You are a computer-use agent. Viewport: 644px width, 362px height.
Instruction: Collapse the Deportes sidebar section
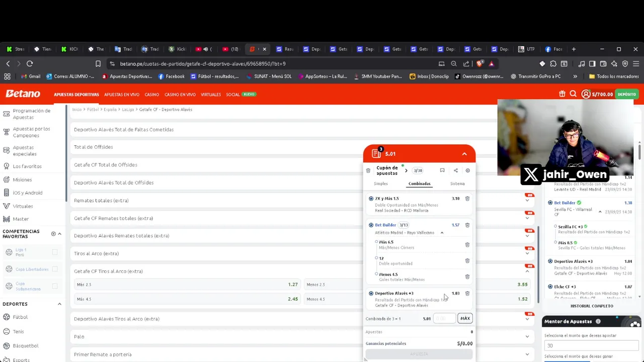[59, 304]
